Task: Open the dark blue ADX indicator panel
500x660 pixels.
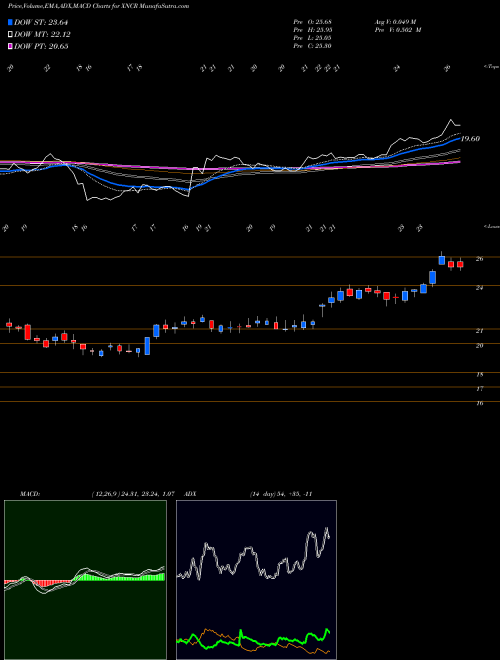Action: pos(256,580)
